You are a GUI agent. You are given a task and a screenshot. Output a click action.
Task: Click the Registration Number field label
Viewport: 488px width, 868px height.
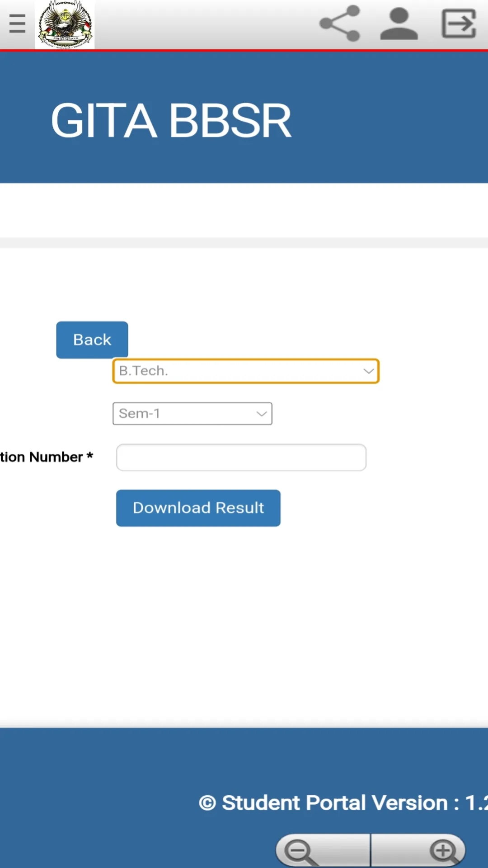point(46,457)
